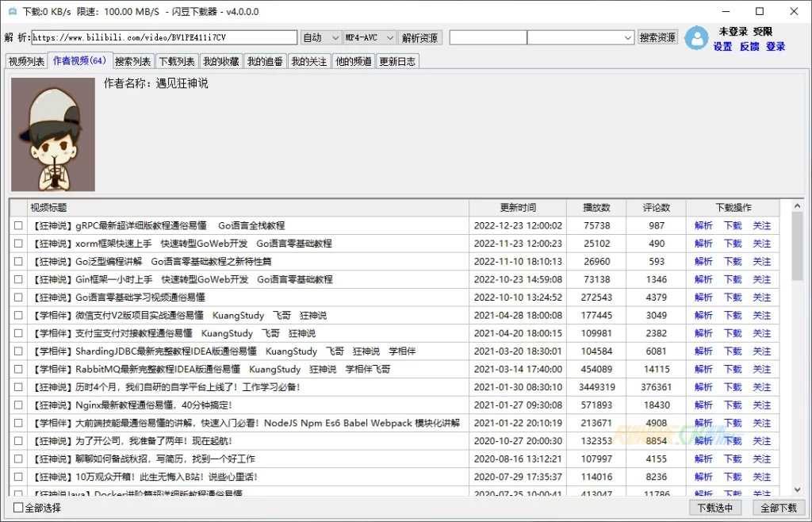This screenshot has width=812, height=522.
Task: Open the 设置 settings link
Action: [x=722, y=47]
